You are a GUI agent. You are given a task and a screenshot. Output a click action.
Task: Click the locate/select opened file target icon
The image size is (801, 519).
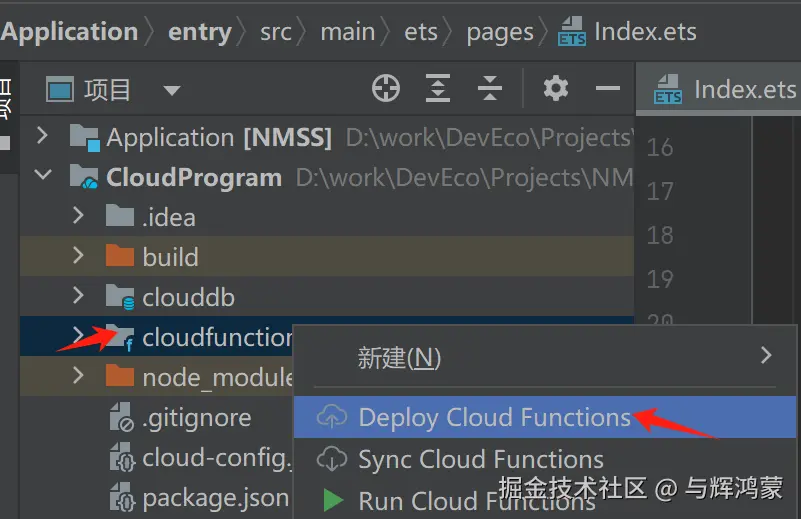pos(386,88)
